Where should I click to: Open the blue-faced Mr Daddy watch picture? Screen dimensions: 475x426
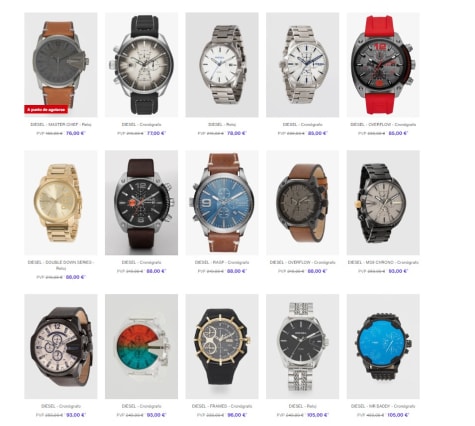click(x=383, y=346)
